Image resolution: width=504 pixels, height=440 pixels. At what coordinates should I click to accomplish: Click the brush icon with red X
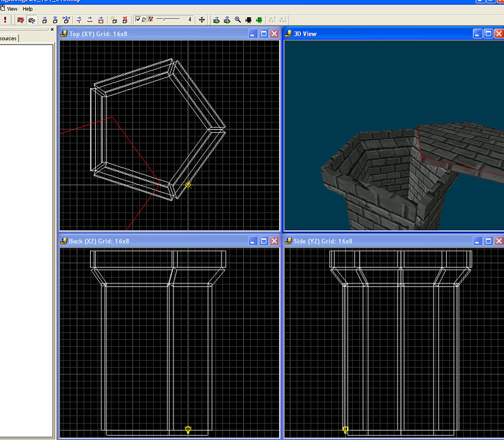[x=124, y=20]
